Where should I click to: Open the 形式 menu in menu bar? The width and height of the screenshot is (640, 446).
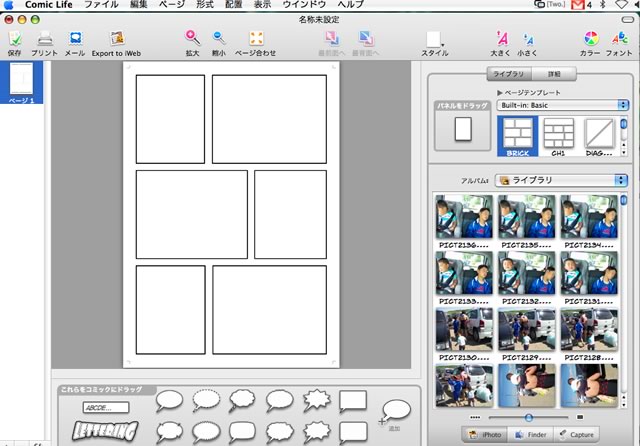203,5
